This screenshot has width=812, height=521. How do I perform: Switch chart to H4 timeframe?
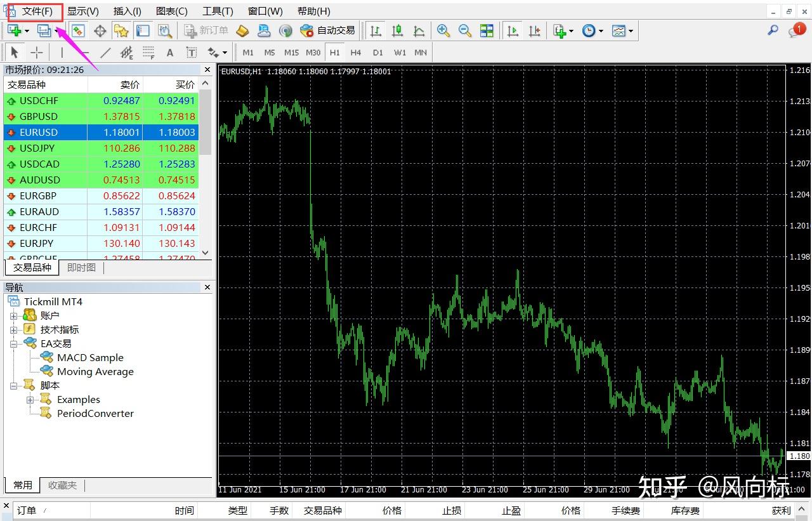point(356,53)
